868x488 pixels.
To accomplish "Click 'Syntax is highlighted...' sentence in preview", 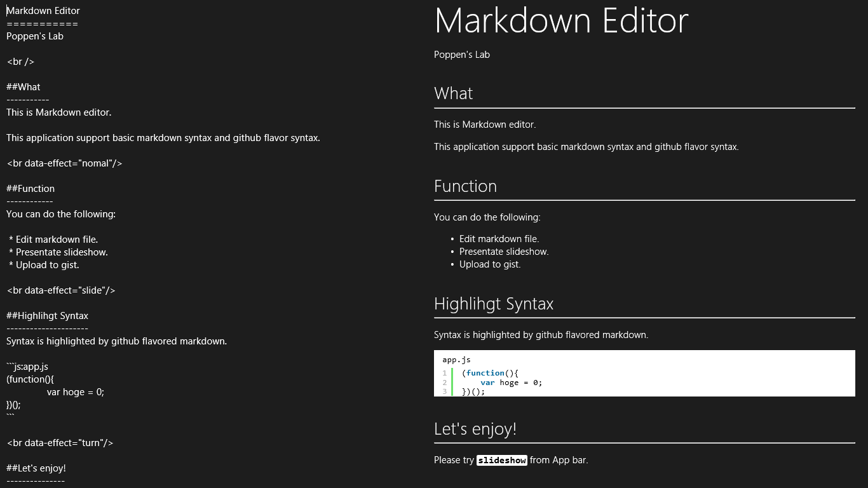I will [541, 335].
